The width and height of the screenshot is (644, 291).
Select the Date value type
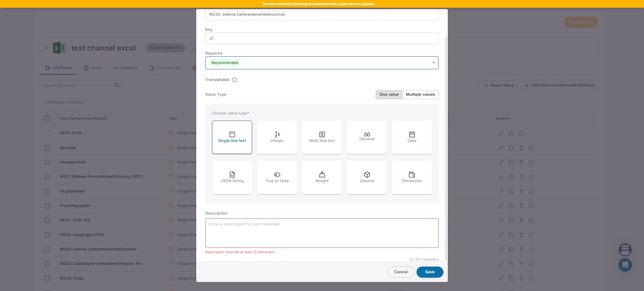coord(412,137)
